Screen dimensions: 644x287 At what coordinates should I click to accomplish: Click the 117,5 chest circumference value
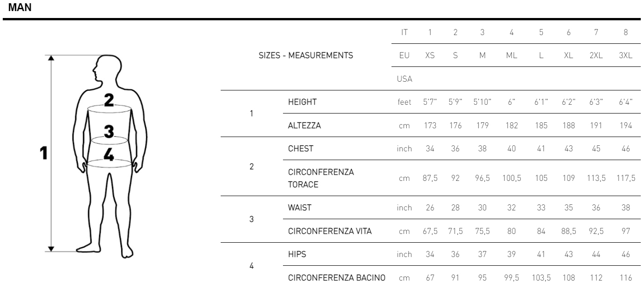click(626, 178)
